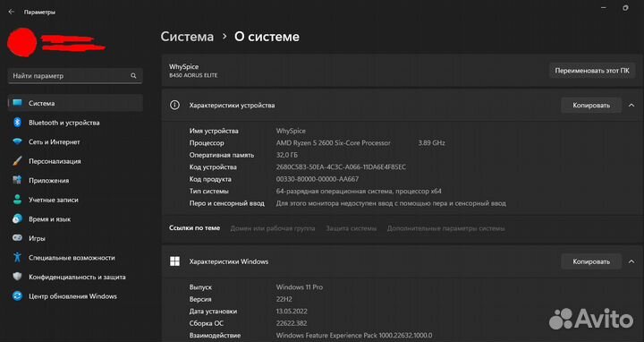This screenshot has height=342, width=644.
Task: Click the processor value AMD Ryzen 5 2600
Action: 333,143
